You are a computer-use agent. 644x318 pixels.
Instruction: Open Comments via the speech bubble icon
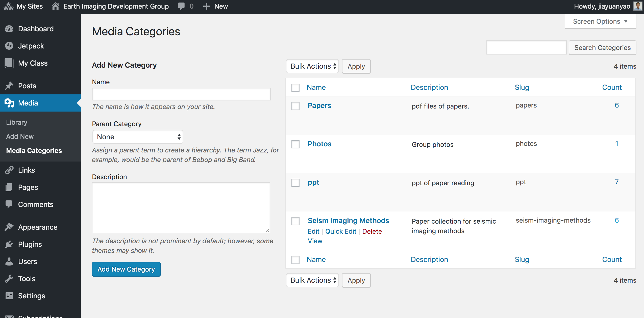(9, 204)
